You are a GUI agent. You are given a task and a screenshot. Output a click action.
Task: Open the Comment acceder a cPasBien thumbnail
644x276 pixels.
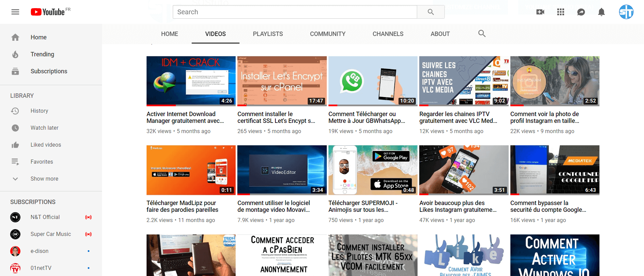[282, 255]
